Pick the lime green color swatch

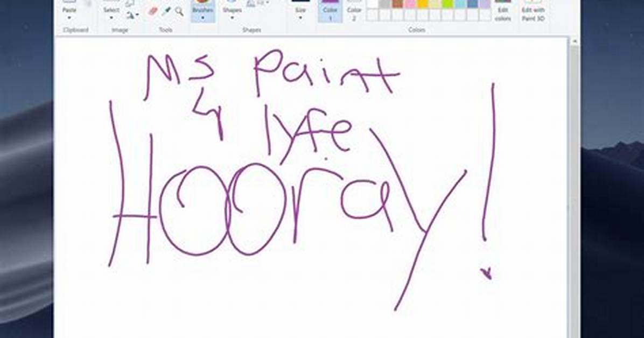click(x=447, y=4)
